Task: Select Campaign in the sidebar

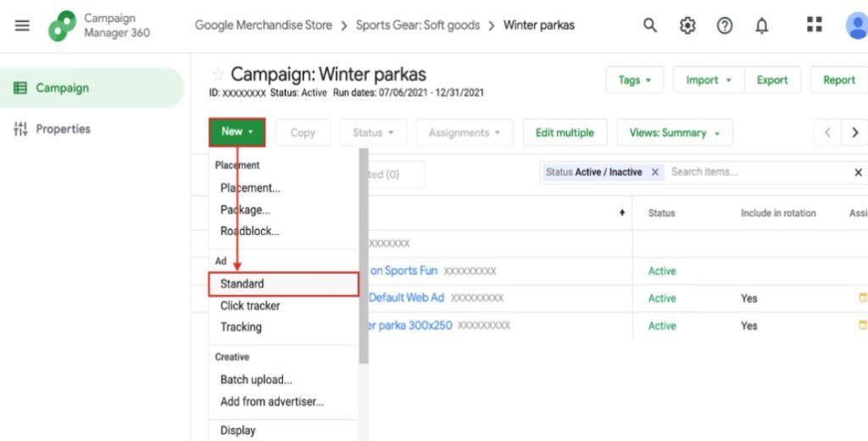Action: [92, 87]
